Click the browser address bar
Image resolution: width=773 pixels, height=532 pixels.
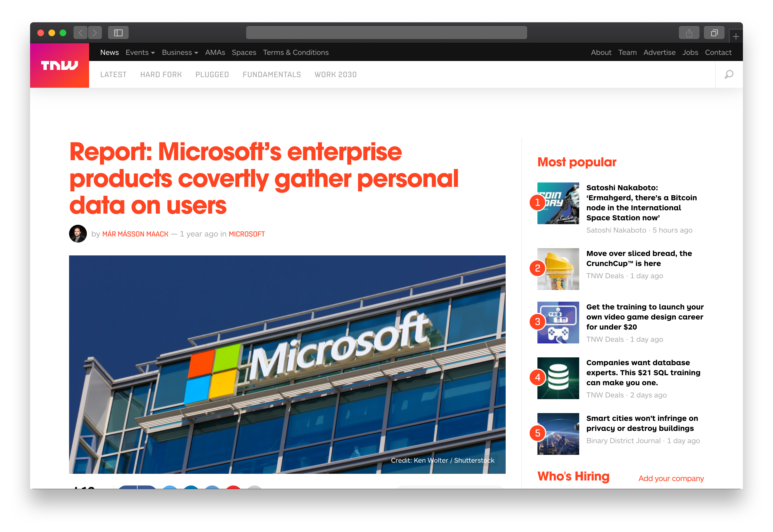[x=387, y=33]
